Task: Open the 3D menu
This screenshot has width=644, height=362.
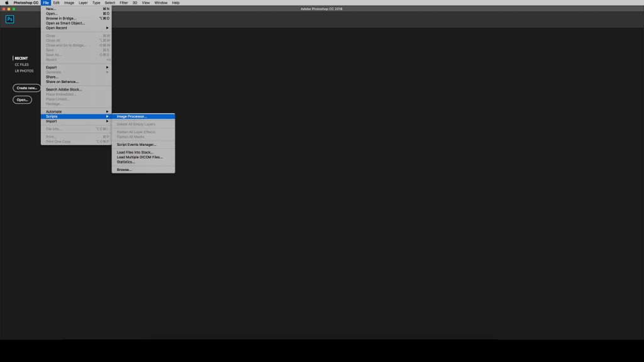Action: (x=135, y=3)
